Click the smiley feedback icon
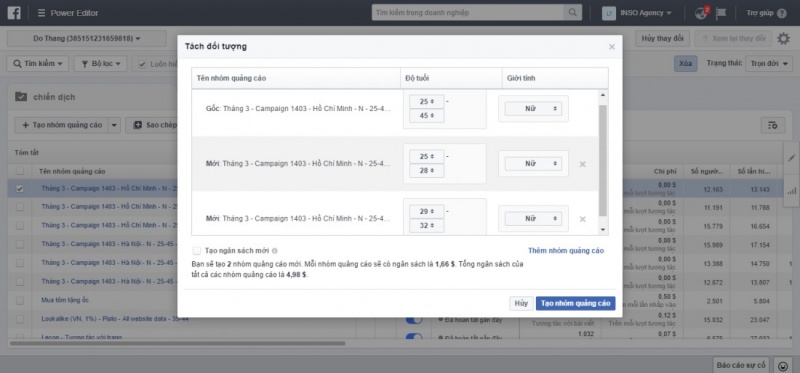 pos(782,365)
